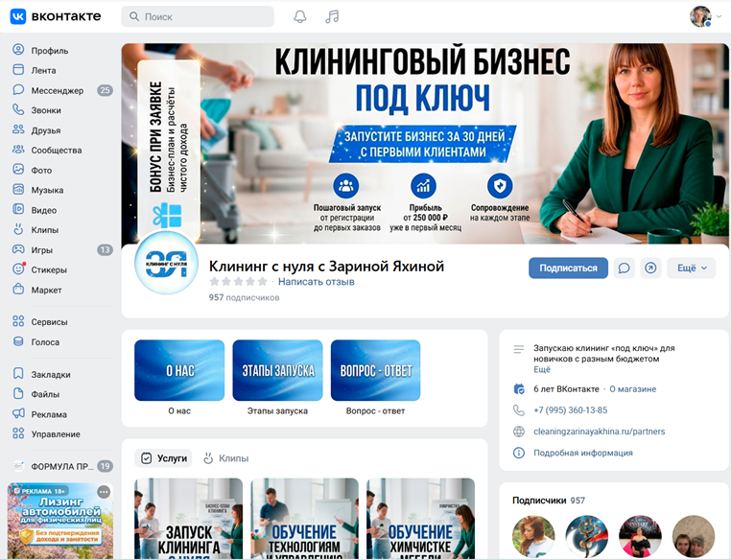731x560 pixels.
Task: Expand the profile avatar account menu
Action: 705,16
